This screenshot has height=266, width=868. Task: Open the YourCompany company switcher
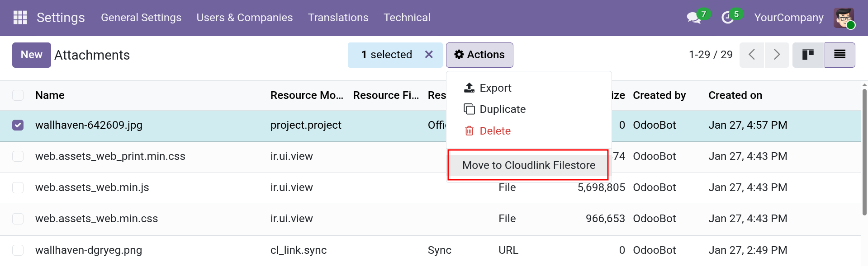(788, 18)
